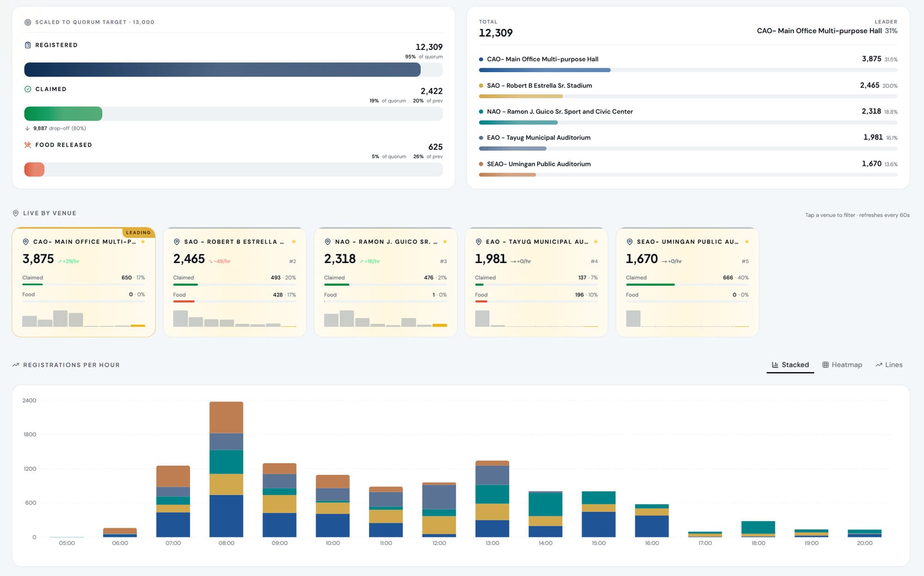Click the "666 · 40%" claimed value on SEAO card
The width and height of the screenshot is (924, 576).
[x=736, y=278]
